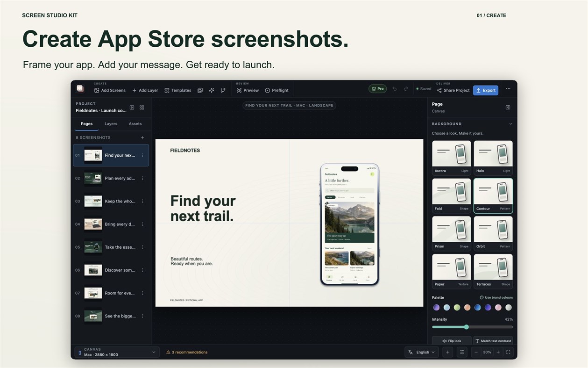The image size is (588, 368).
Task: Open options menu for page 02
Action: pos(142,178)
